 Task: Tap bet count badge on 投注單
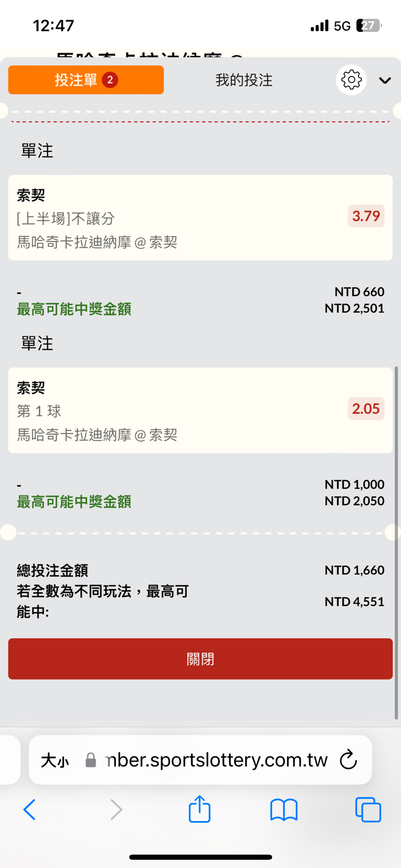110,80
